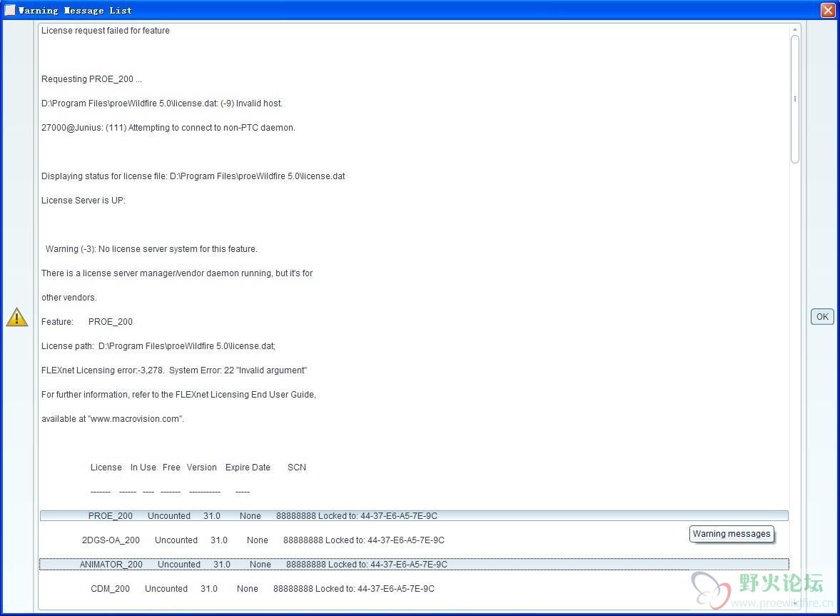Click the 'other vendors.' line
Screen dimensions: 840x616
pos(69,297)
